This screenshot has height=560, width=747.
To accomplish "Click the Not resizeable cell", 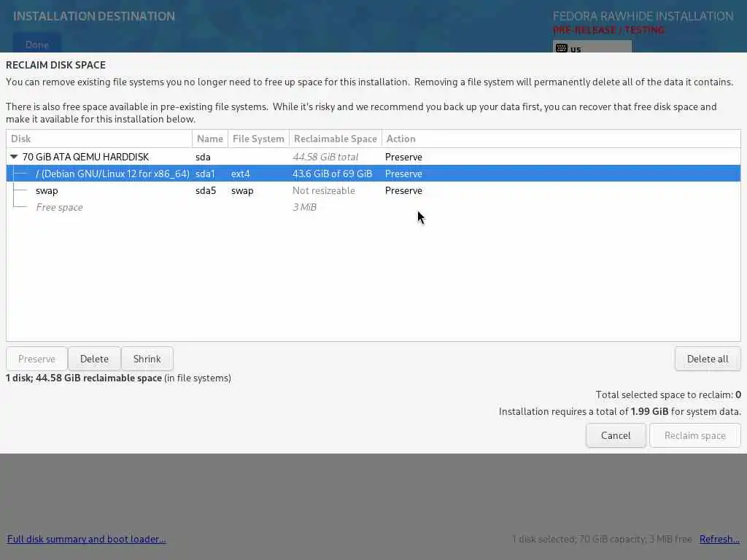I will tap(323, 190).
